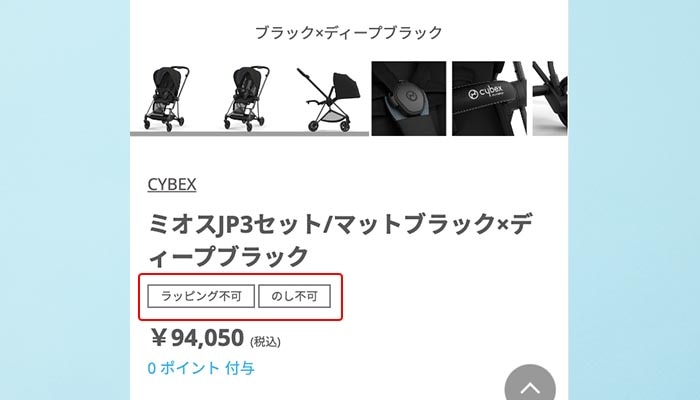
Task: Click the のし不可 tag
Action: pyautogui.click(x=295, y=296)
